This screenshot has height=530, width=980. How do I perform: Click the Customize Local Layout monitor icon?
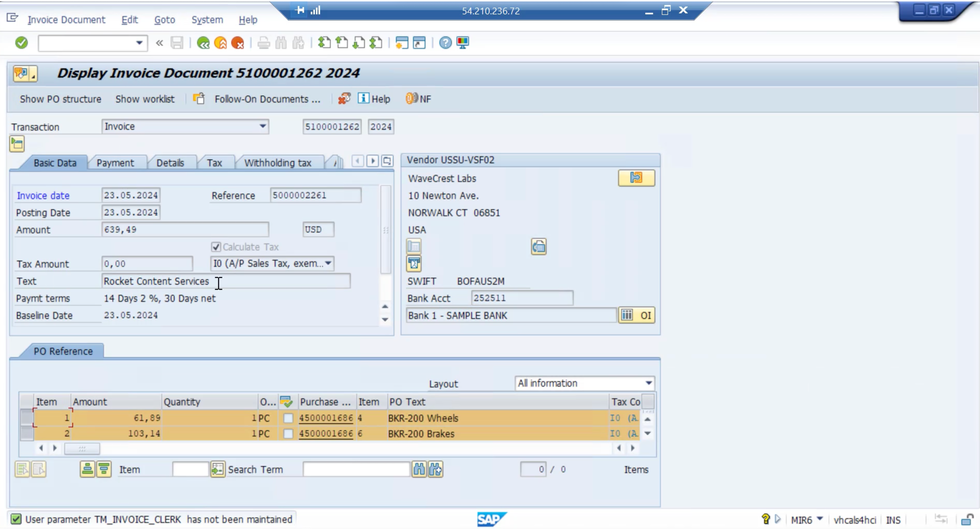pyautogui.click(x=463, y=43)
